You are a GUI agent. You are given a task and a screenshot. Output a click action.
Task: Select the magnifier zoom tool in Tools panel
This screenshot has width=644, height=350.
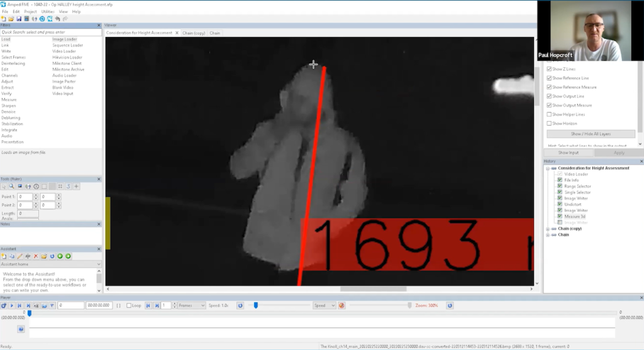[x=11, y=186]
